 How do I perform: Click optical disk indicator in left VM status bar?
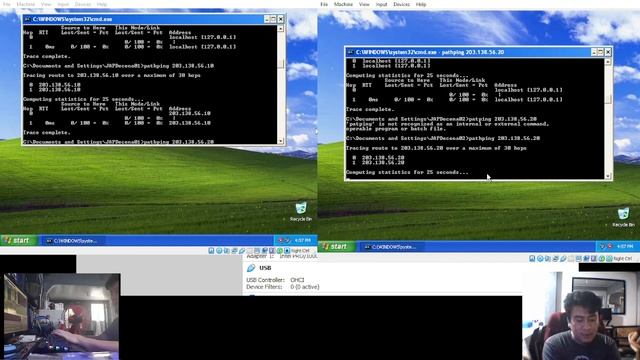219,251
